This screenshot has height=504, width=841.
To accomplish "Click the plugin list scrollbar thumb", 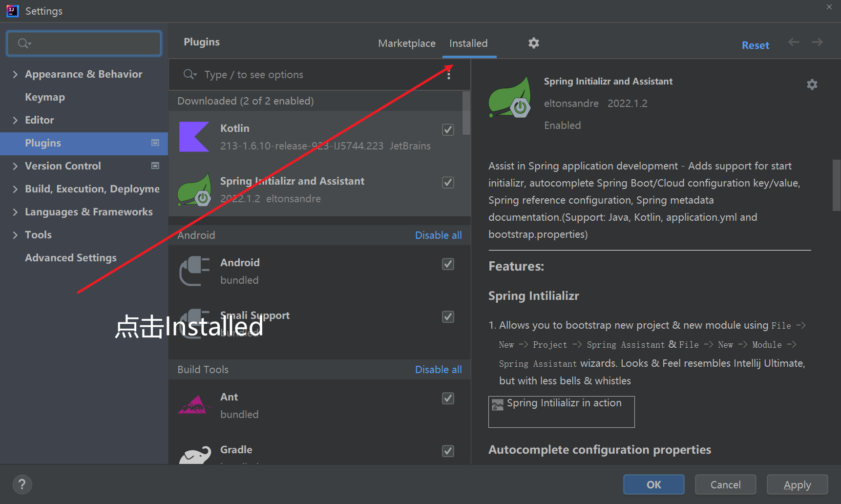I will click(466, 113).
